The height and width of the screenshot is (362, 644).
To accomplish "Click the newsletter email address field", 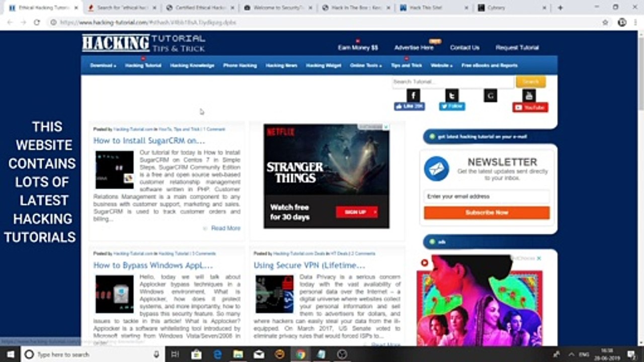I will point(487,197).
